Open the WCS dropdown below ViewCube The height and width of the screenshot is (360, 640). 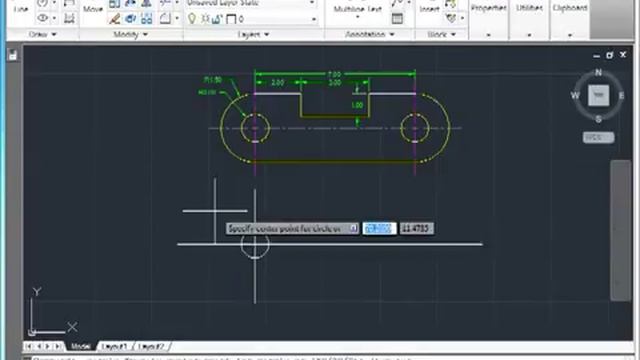(x=598, y=138)
